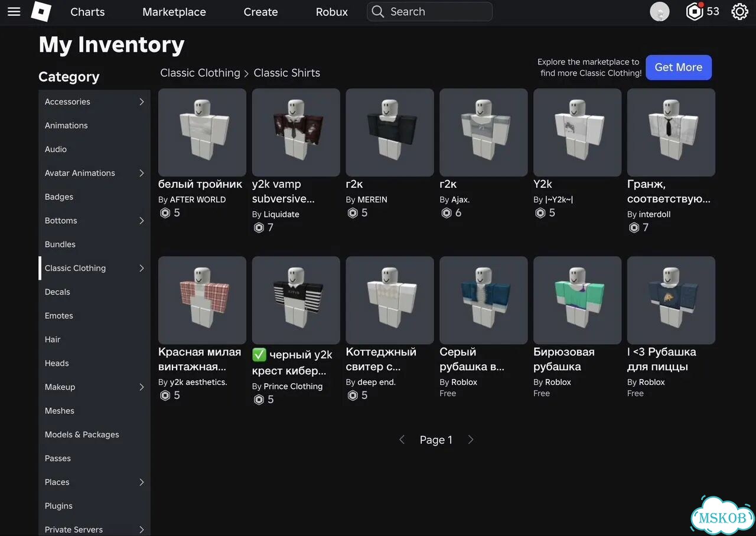This screenshot has width=756, height=536.
Task: Open the Серый рубашка shirt thumbnail
Action: point(484,300)
